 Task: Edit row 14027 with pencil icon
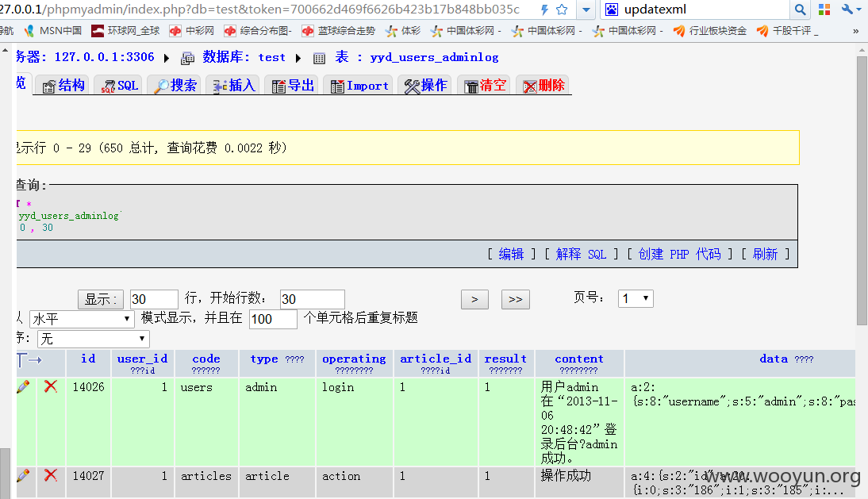(23, 475)
